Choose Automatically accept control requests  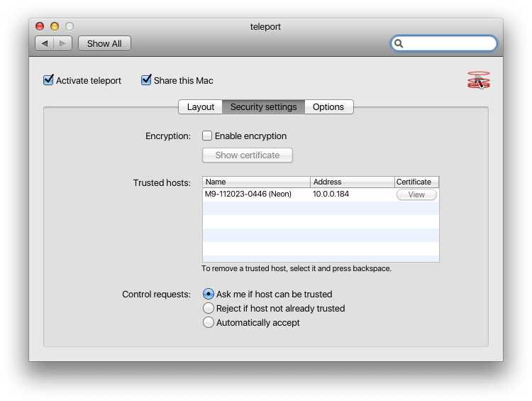click(209, 322)
